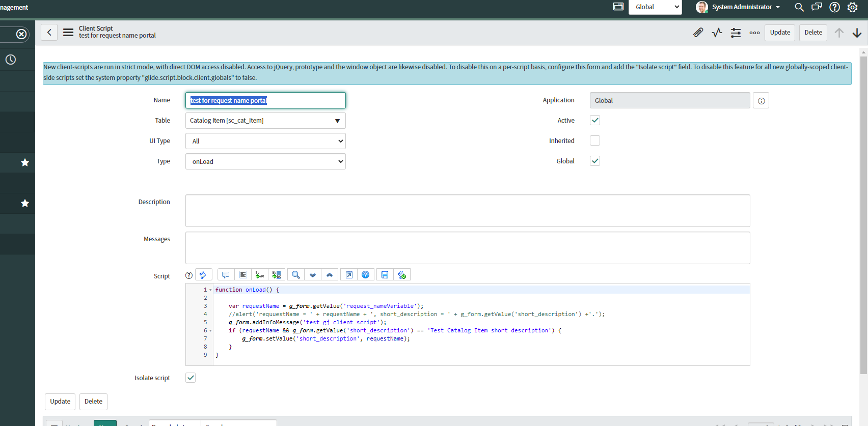Click the Update button in header
868x426 pixels.
point(779,33)
